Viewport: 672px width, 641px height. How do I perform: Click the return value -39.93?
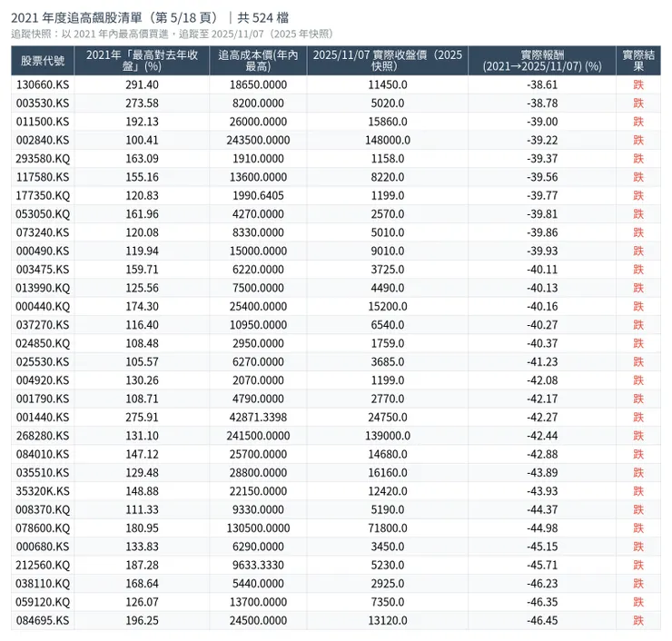click(x=542, y=251)
